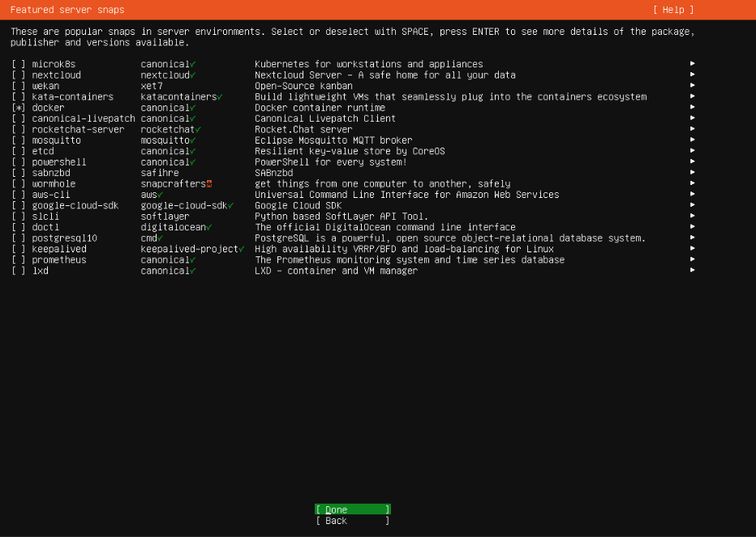This screenshot has width=756, height=537.
Task: Click 'Open-Source kanban' description text
Action: (x=303, y=86)
